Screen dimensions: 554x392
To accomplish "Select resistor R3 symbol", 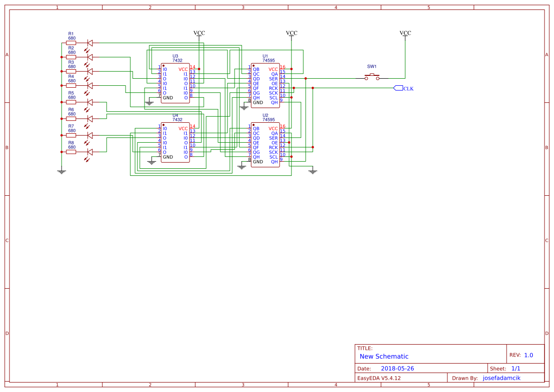I will (x=71, y=72).
